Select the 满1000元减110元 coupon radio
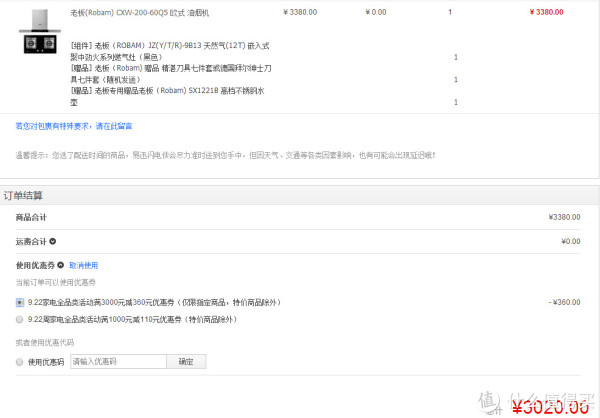This screenshot has height=418, width=600. [20, 319]
